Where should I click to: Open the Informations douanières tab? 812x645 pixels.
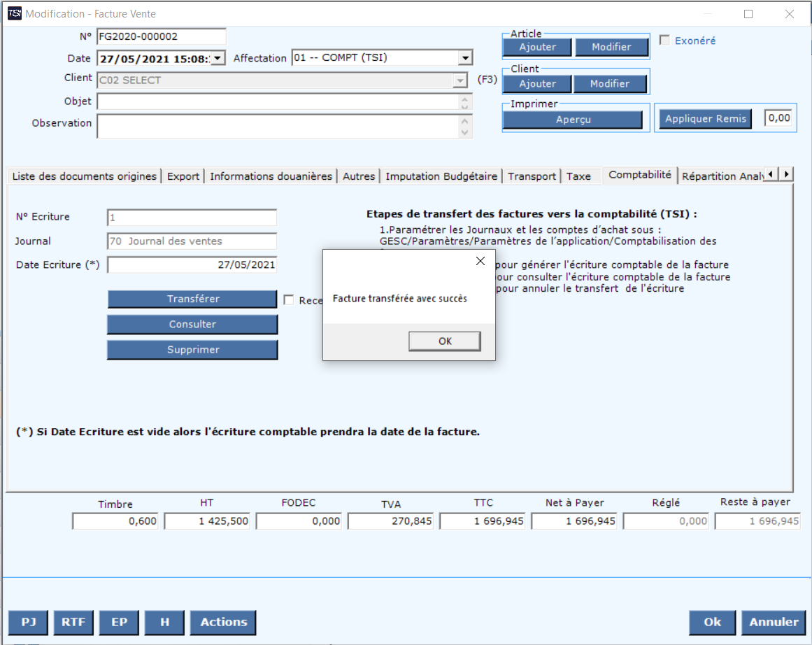tap(271, 176)
